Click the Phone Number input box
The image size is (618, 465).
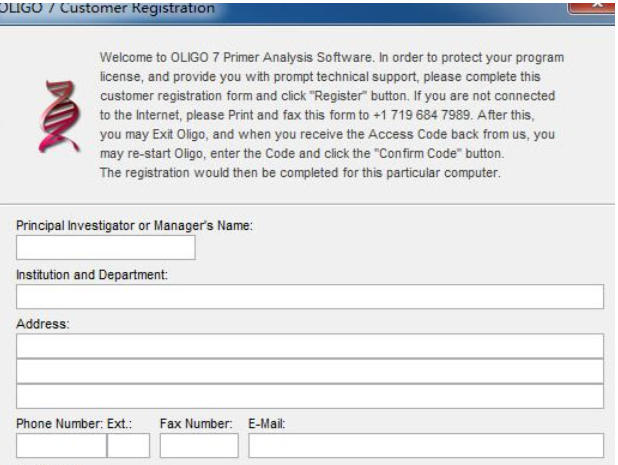[61, 445]
